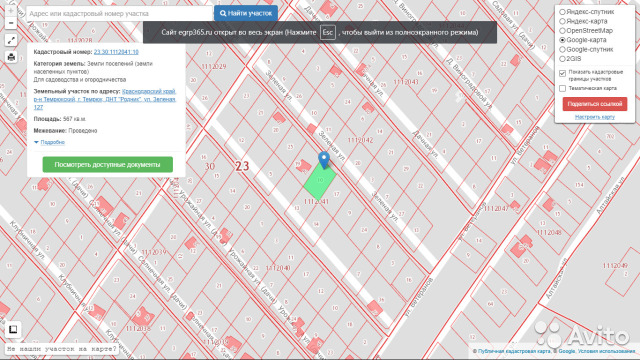
Task: Open the Настроить карту link
Action: 595,117
